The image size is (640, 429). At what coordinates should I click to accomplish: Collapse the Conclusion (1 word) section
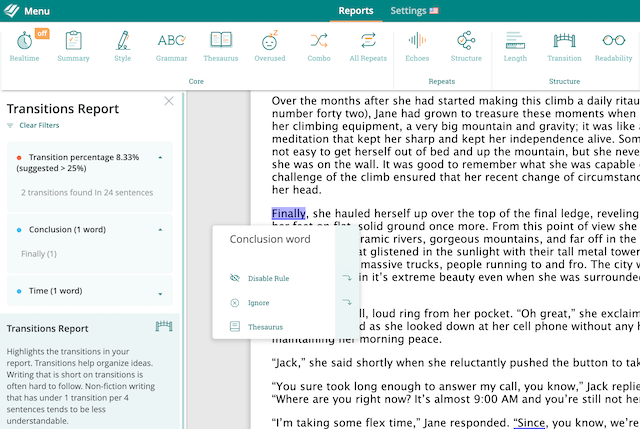(160, 230)
